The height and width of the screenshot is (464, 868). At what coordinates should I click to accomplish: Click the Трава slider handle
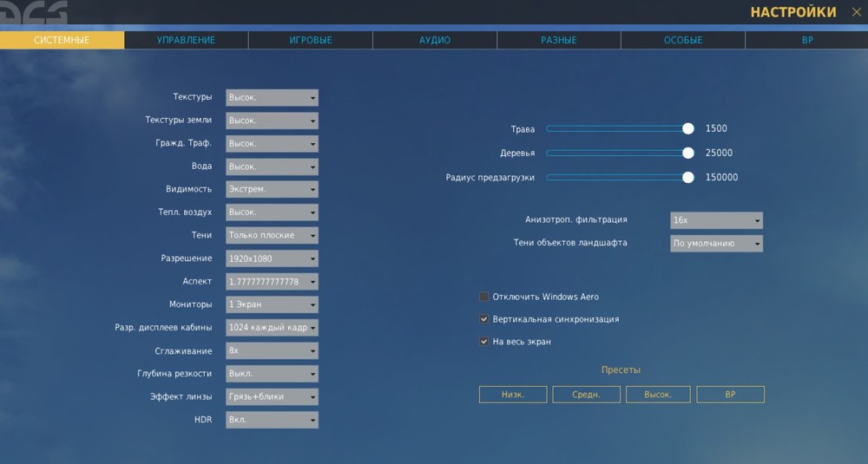[x=688, y=128]
